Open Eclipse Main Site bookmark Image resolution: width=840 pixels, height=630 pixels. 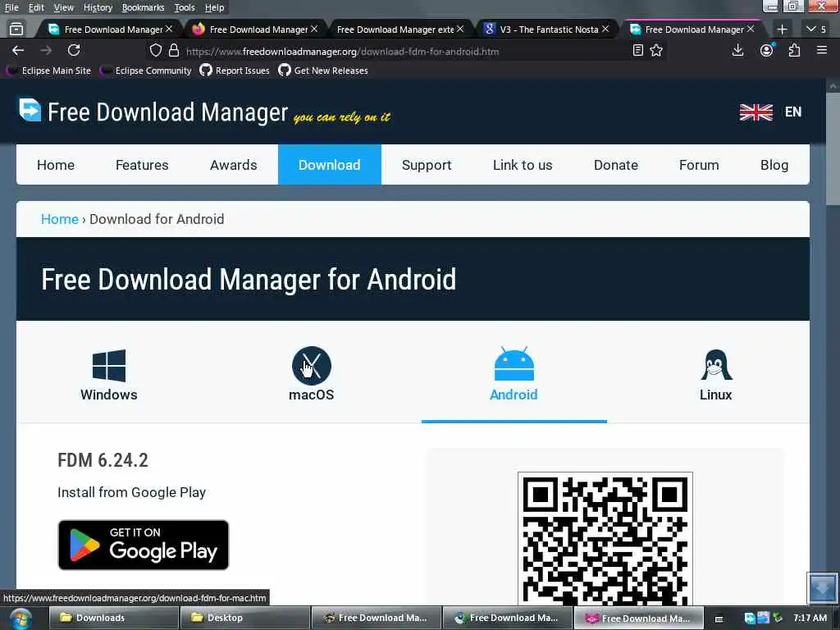48,71
